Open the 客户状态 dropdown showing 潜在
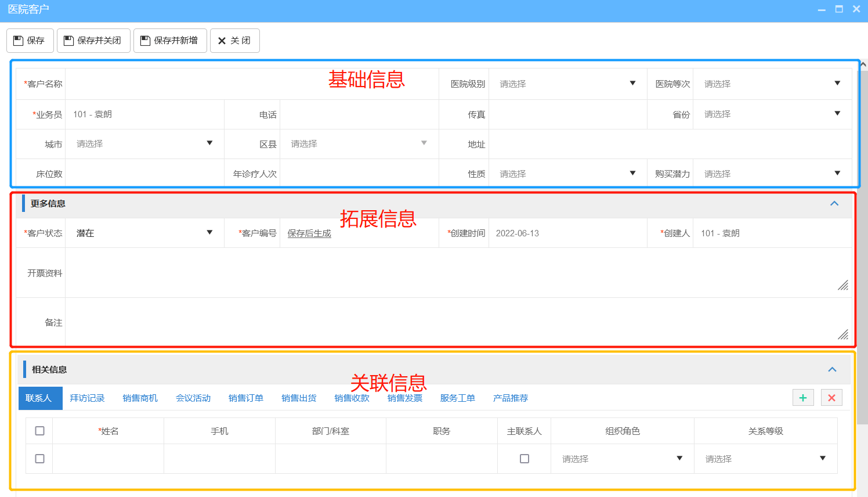 point(209,233)
